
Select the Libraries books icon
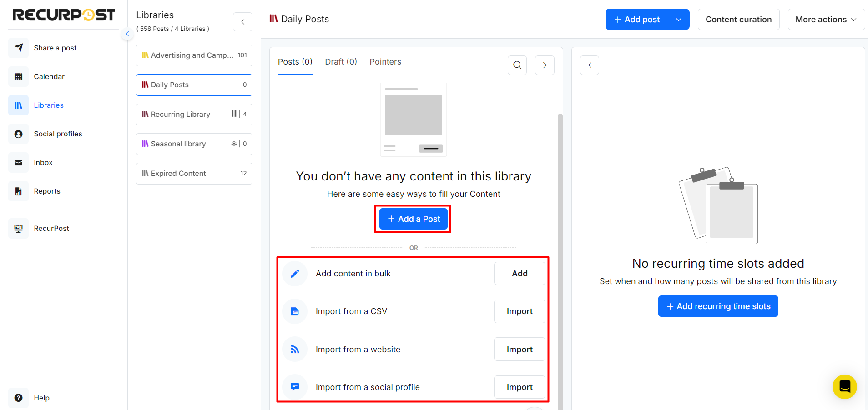[x=19, y=105]
